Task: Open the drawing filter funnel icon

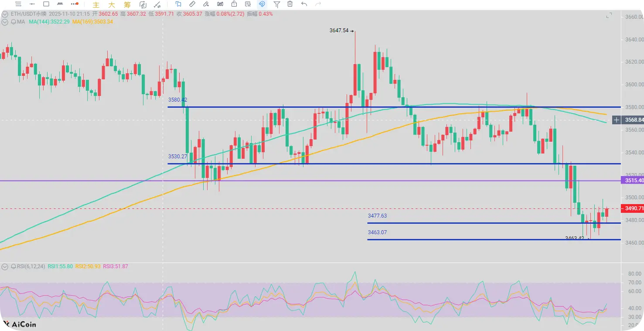Action: [x=276, y=4]
